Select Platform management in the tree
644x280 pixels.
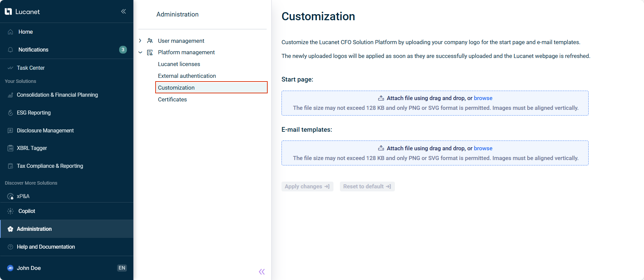[x=186, y=52]
